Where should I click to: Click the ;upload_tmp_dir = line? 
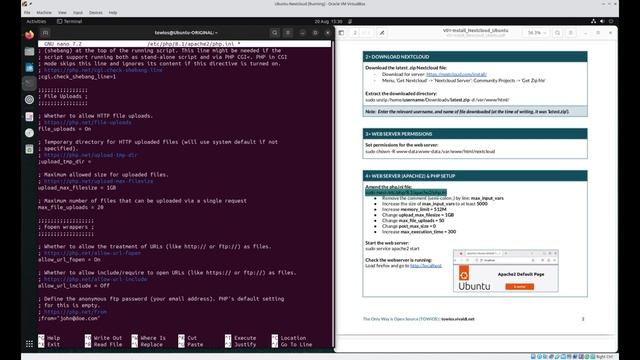[x=65, y=162]
